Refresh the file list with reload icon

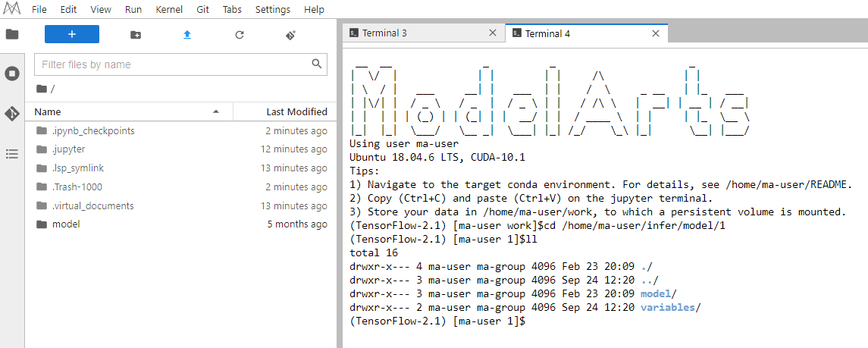coord(239,35)
